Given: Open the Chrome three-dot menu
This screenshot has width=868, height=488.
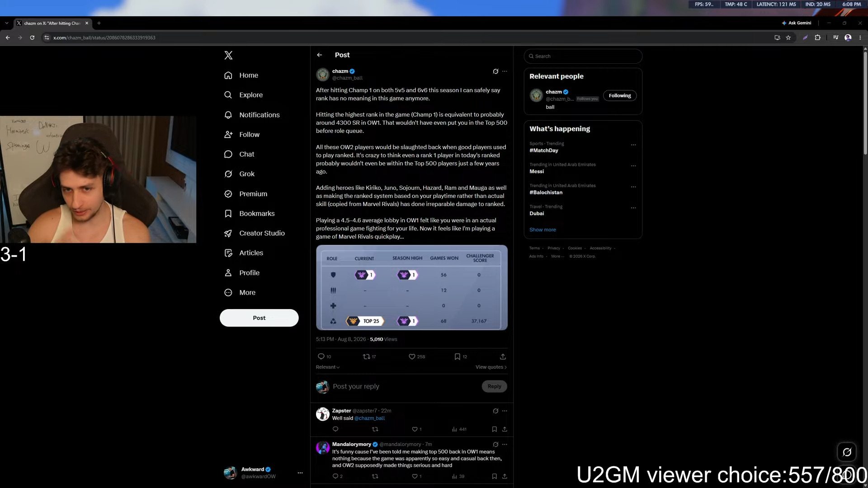Looking at the screenshot, I should [x=860, y=38].
